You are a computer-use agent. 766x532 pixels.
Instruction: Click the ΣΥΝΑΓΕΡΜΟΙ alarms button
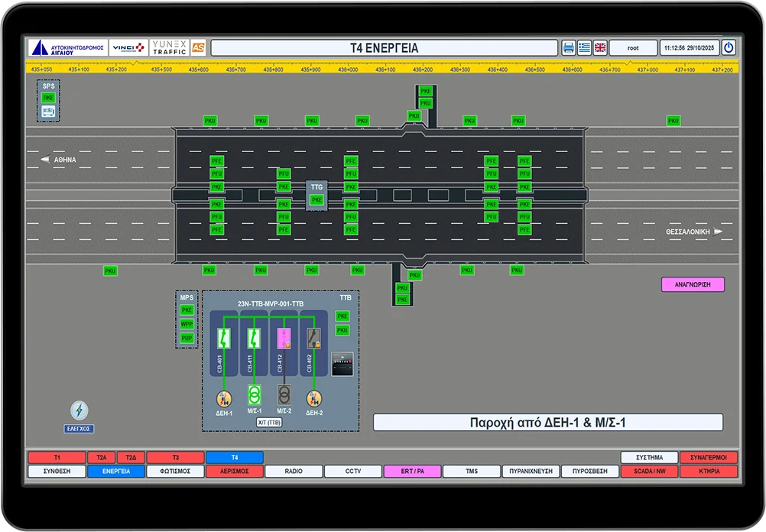pyautogui.click(x=709, y=458)
